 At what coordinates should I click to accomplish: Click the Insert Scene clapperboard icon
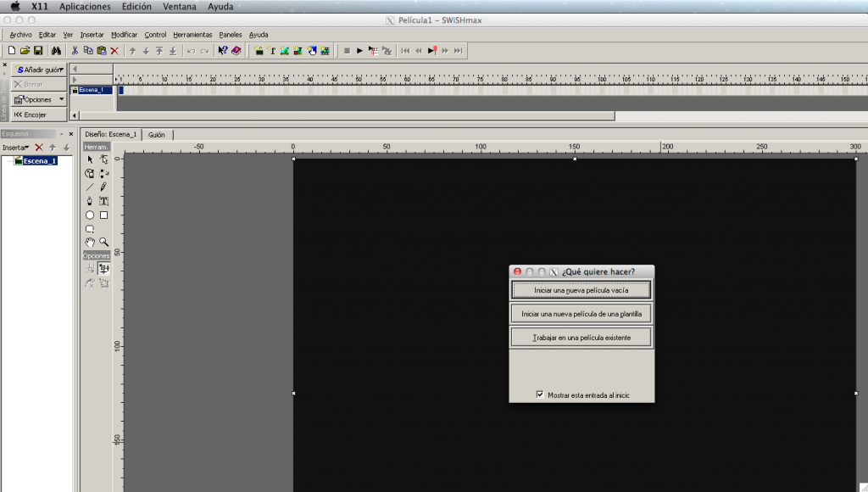click(258, 50)
